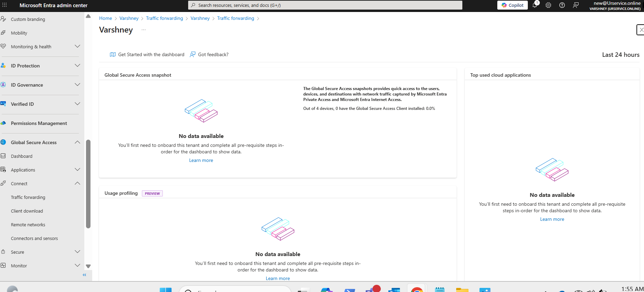Click the Applications grid icon

coord(3,169)
